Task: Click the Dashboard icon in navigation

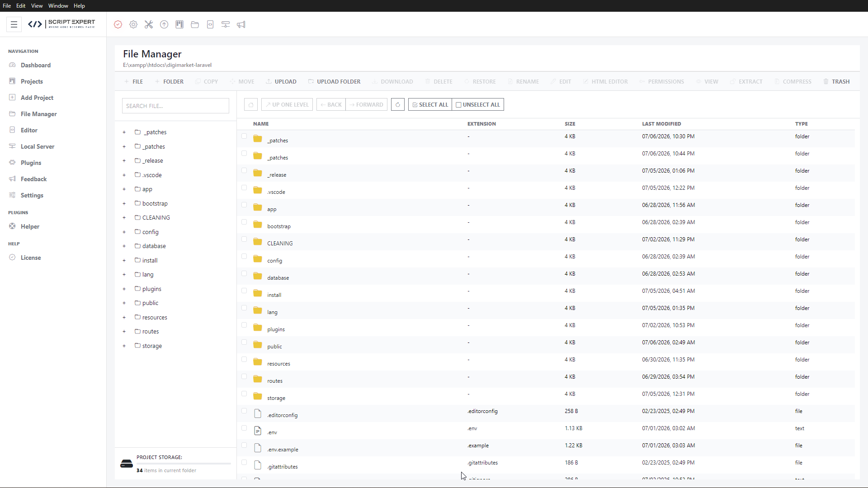Action: click(x=12, y=65)
